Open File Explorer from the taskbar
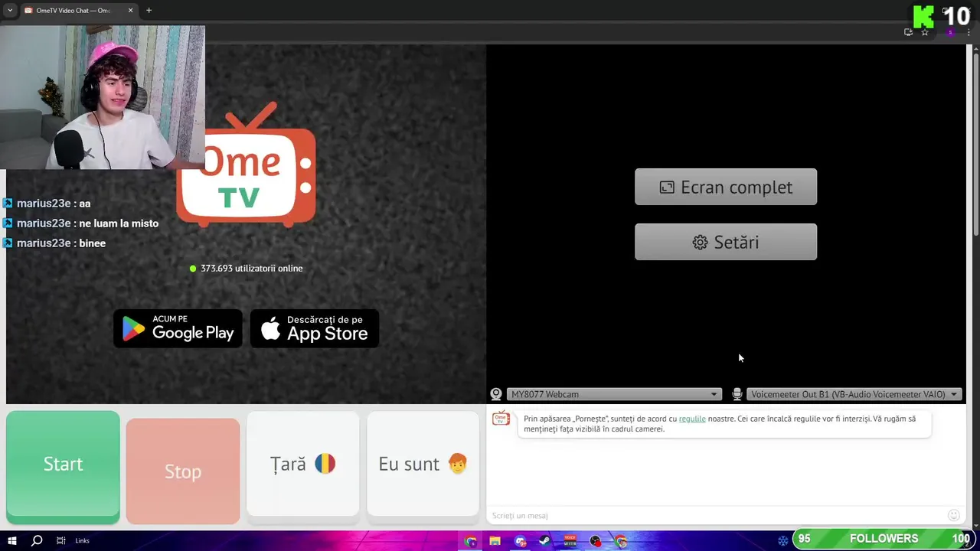Viewport: 980px width, 551px height. pos(495,541)
